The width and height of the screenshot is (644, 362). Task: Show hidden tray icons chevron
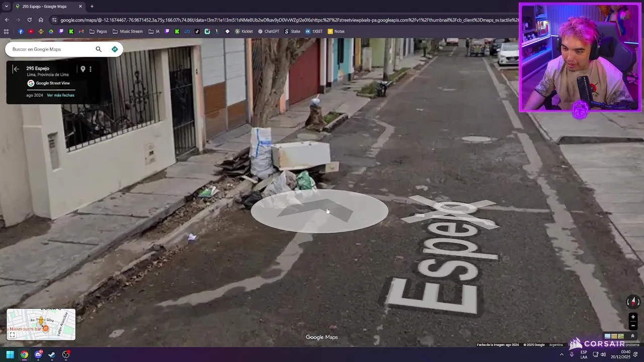point(561,354)
